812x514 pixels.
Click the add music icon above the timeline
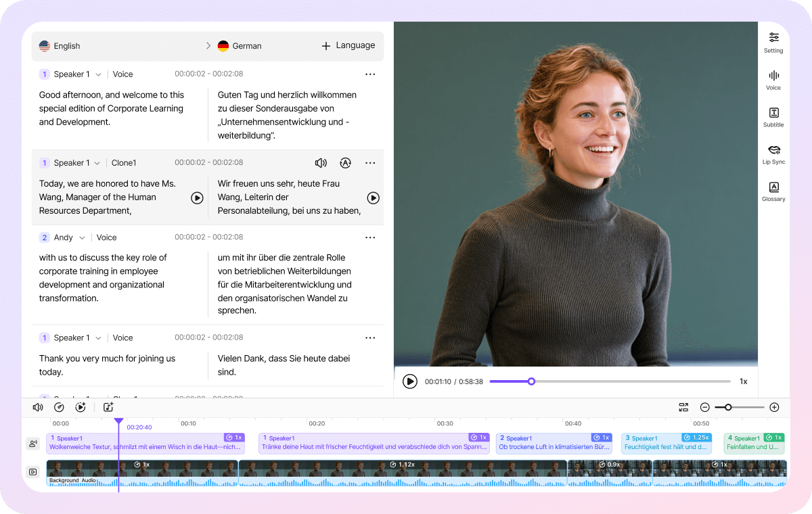pyautogui.click(x=108, y=407)
